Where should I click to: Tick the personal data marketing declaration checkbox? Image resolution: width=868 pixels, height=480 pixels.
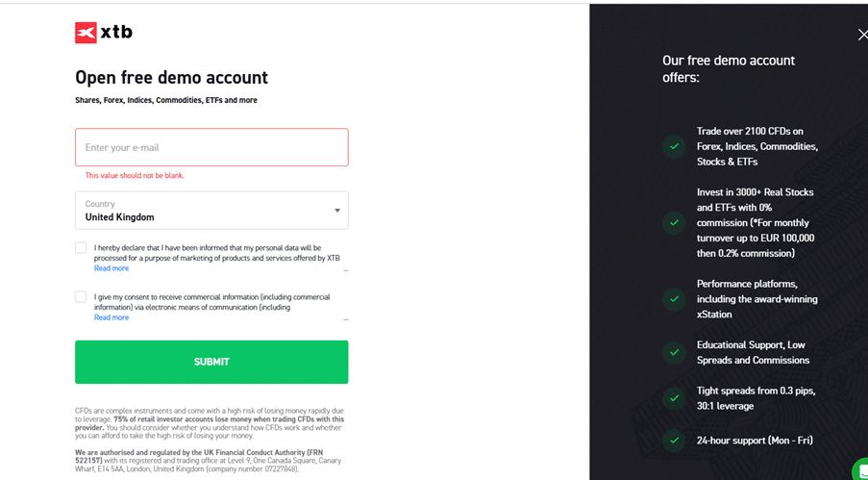click(81, 248)
